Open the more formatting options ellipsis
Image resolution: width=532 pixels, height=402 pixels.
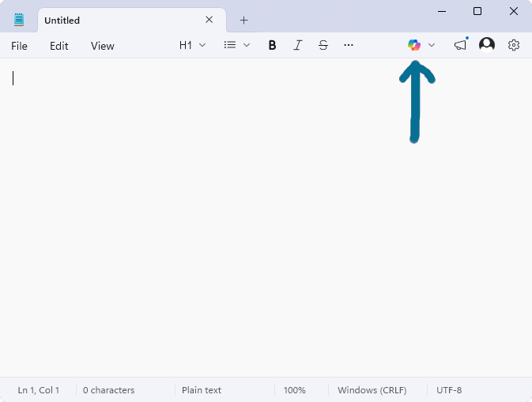pos(349,45)
